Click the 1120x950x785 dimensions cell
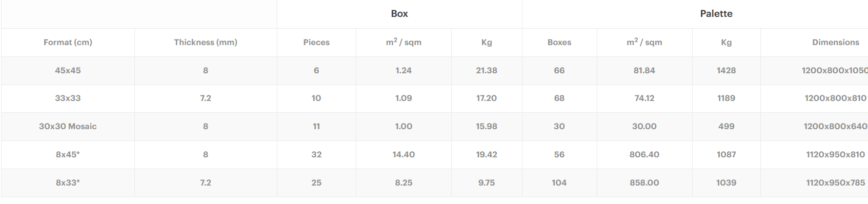 pos(835,183)
